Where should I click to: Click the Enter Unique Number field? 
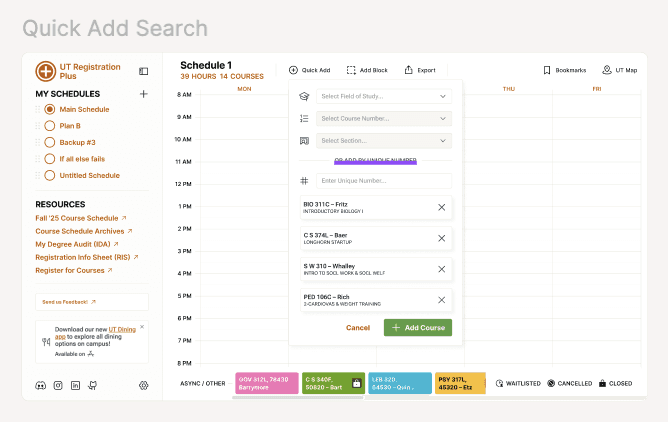384,181
